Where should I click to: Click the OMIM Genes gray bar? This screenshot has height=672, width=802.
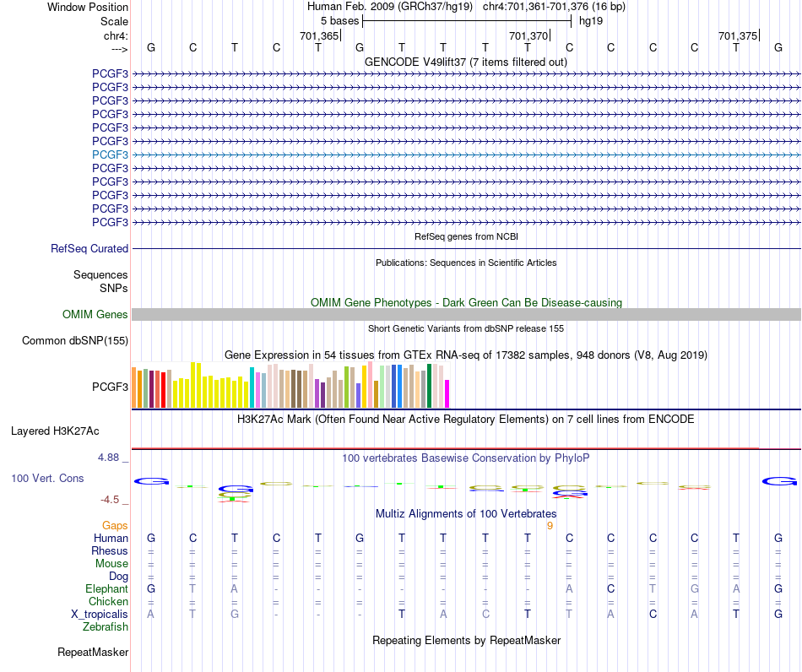point(466,315)
